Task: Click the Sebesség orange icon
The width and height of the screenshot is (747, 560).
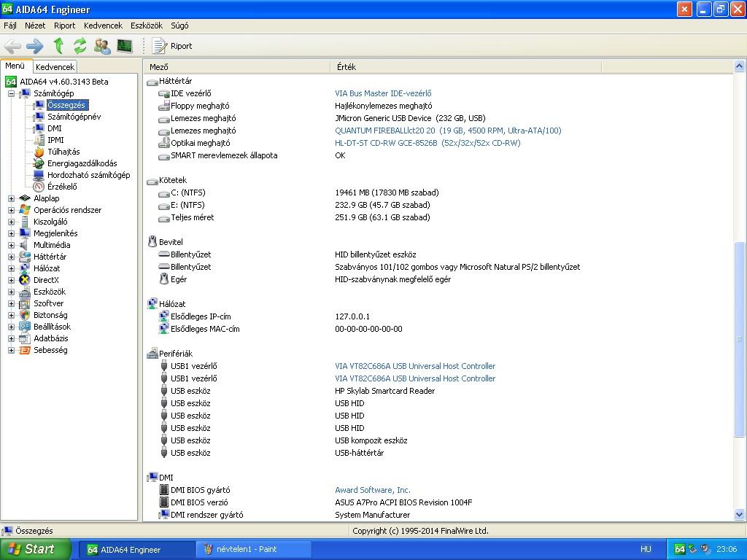Action: pyautogui.click(x=25, y=351)
